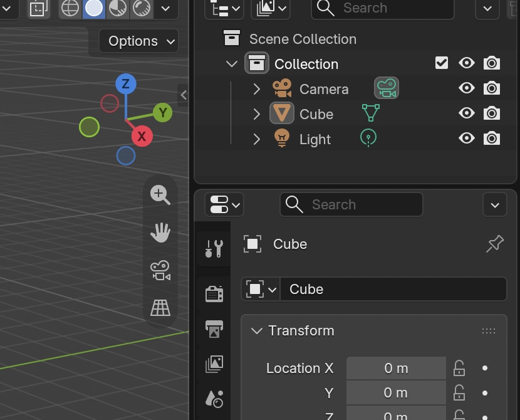Disable Cube in renders toggle

(491, 113)
